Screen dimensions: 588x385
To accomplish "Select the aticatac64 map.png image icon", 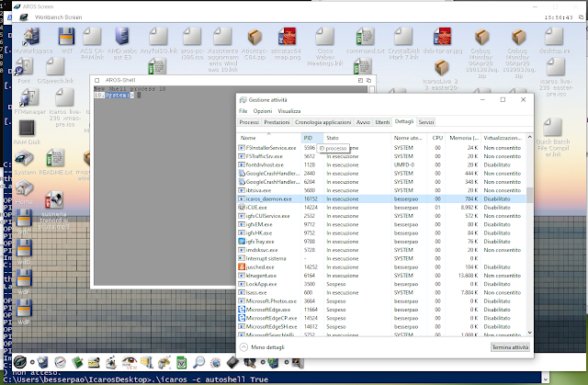I will click(x=288, y=37).
